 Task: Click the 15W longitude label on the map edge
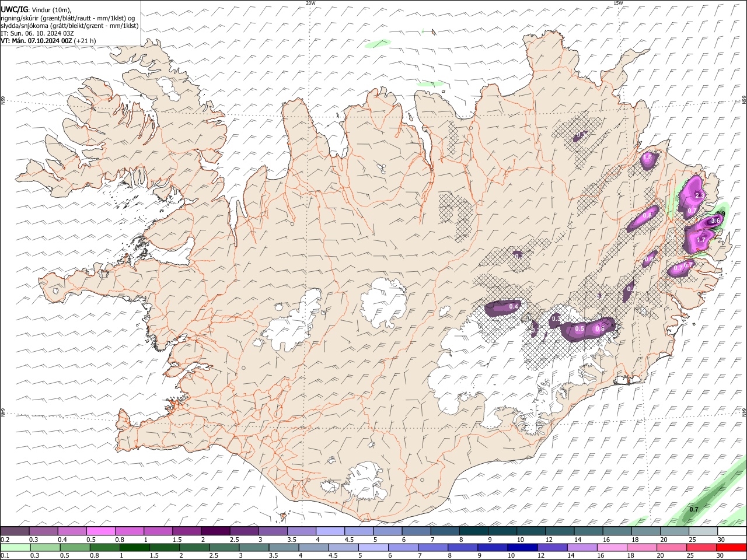[x=618, y=3]
